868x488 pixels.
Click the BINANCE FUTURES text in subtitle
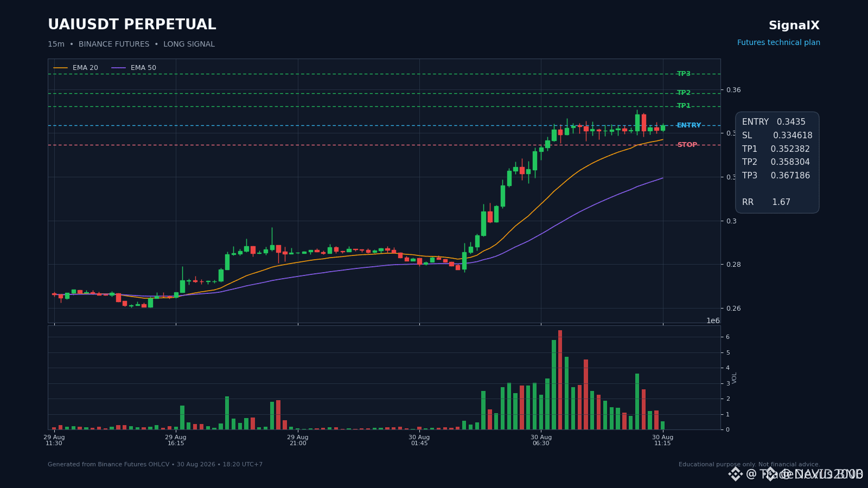(x=114, y=44)
